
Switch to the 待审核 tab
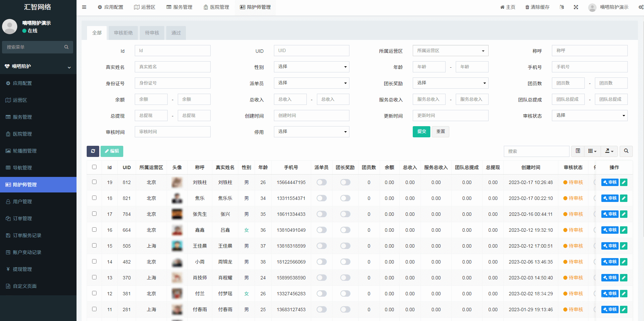coord(152,33)
